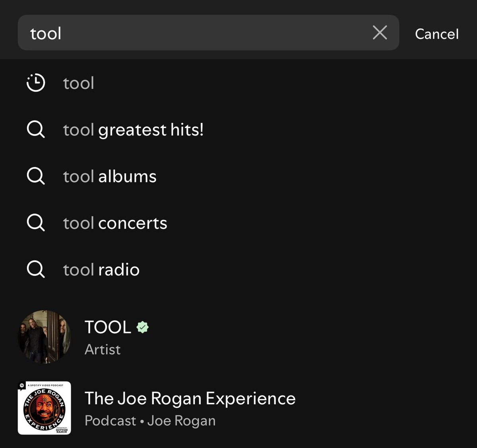This screenshot has width=477, height=448.
Task: Tap magnifier icon beside 'tool albums'
Action: tap(36, 176)
